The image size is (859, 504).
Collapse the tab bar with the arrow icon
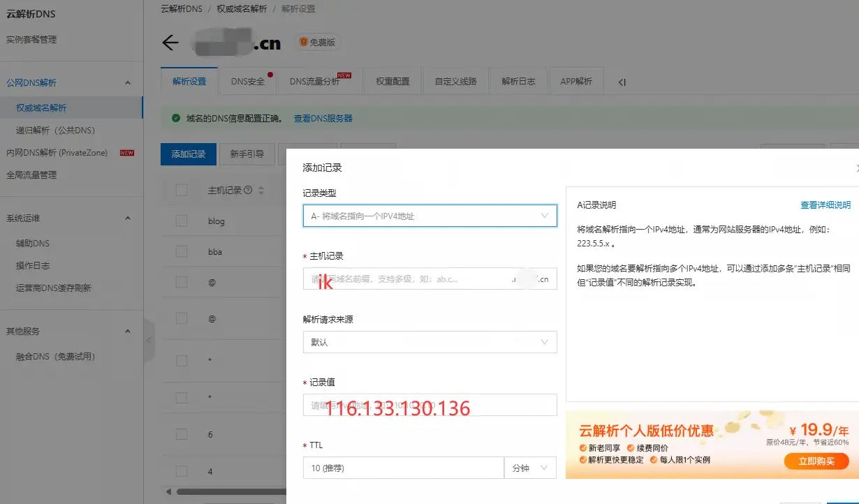tap(622, 82)
